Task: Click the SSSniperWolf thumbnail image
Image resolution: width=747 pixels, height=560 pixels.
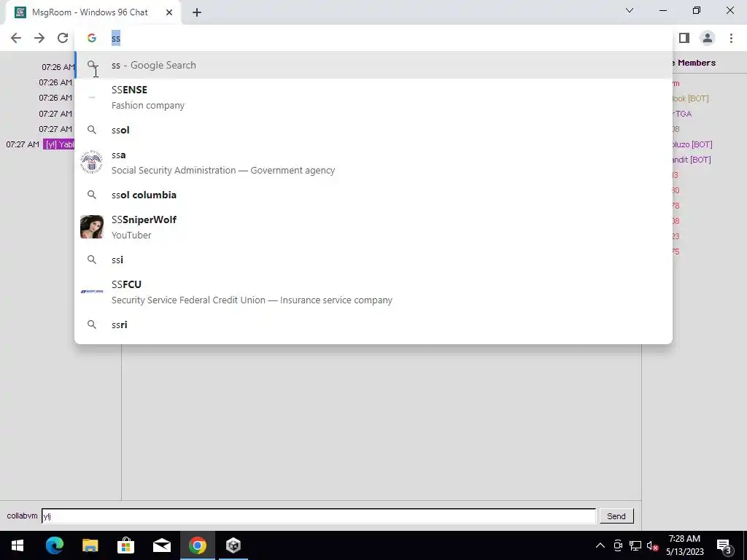Action: pyautogui.click(x=91, y=227)
